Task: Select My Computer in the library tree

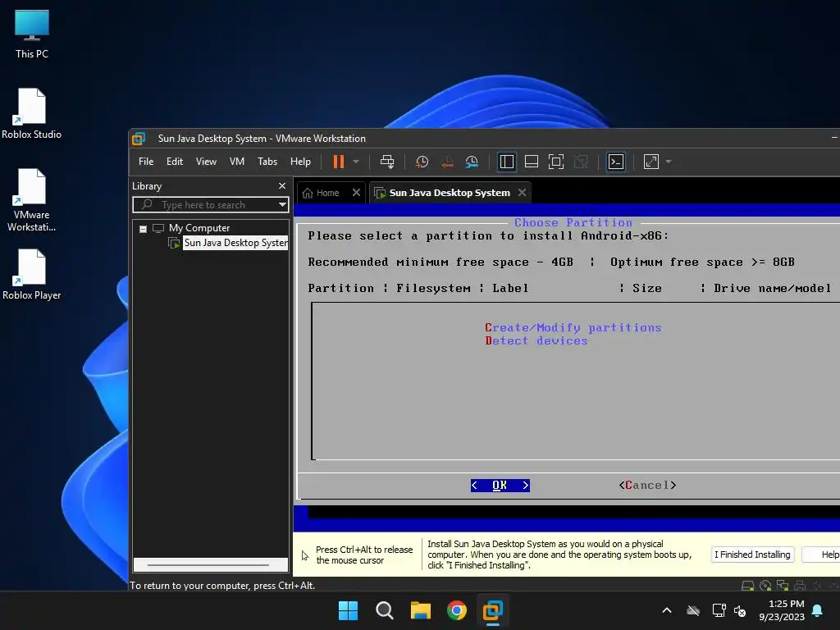Action: point(199,228)
